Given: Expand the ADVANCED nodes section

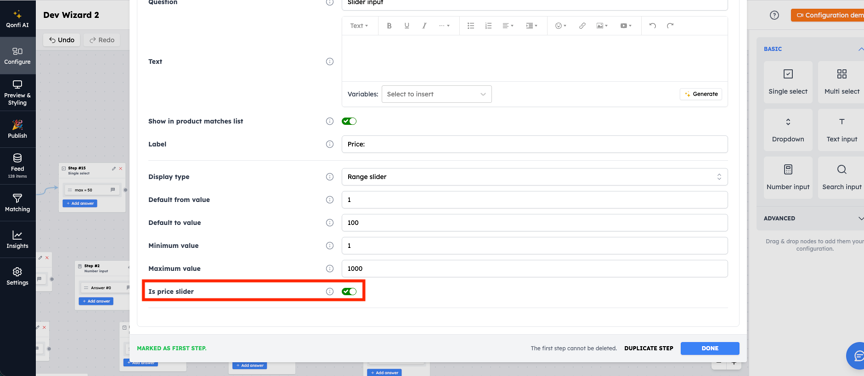Looking at the screenshot, I should click(861, 218).
